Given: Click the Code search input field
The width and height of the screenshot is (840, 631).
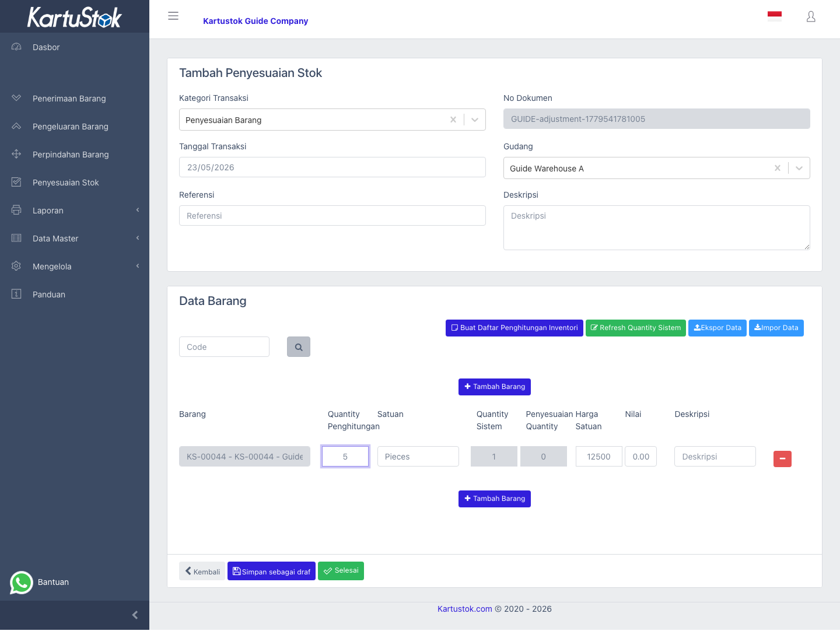Looking at the screenshot, I should 224,347.
